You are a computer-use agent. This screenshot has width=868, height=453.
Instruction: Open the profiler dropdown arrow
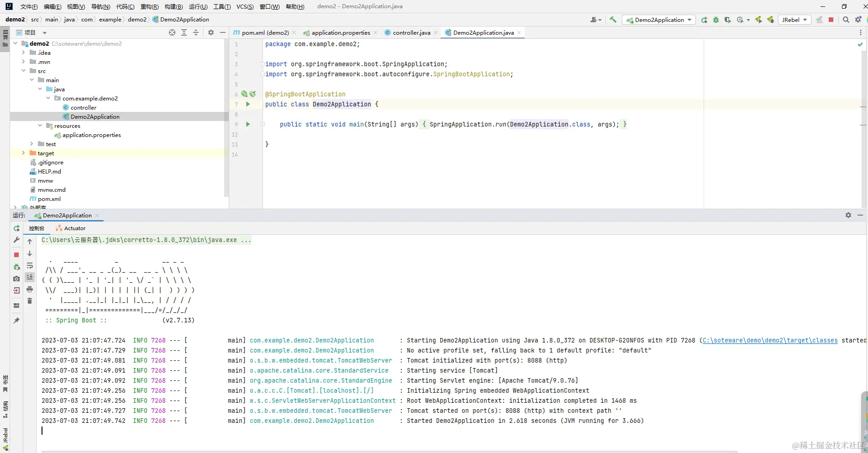pos(748,20)
